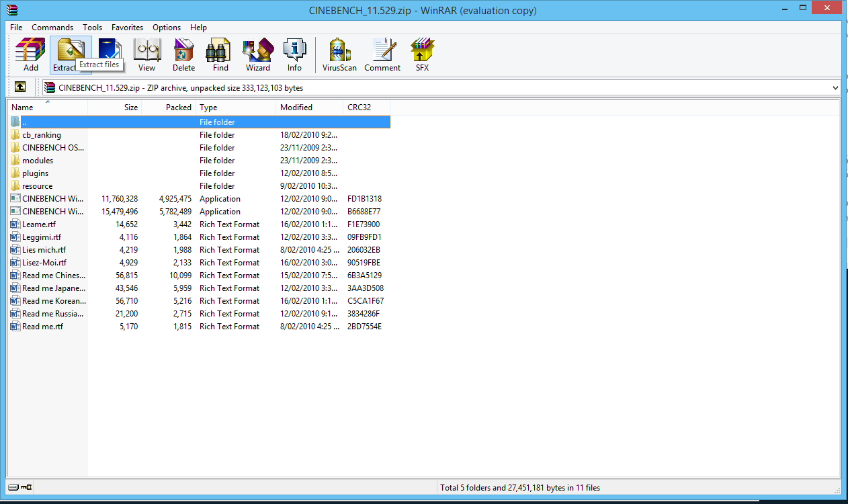Click the application icon of 15,479,496 byte file
The width and height of the screenshot is (848, 504).
click(x=15, y=212)
